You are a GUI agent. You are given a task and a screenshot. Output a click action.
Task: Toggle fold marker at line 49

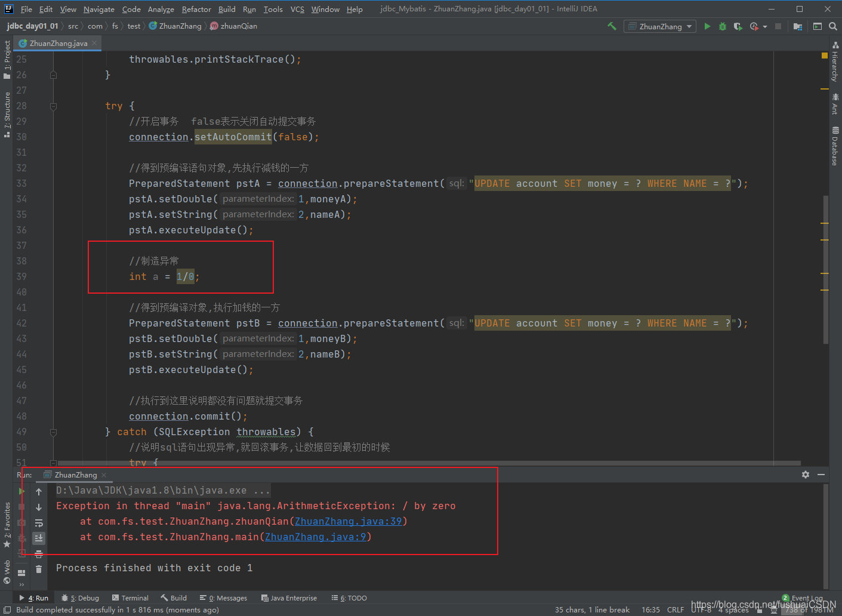coord(53,432)
